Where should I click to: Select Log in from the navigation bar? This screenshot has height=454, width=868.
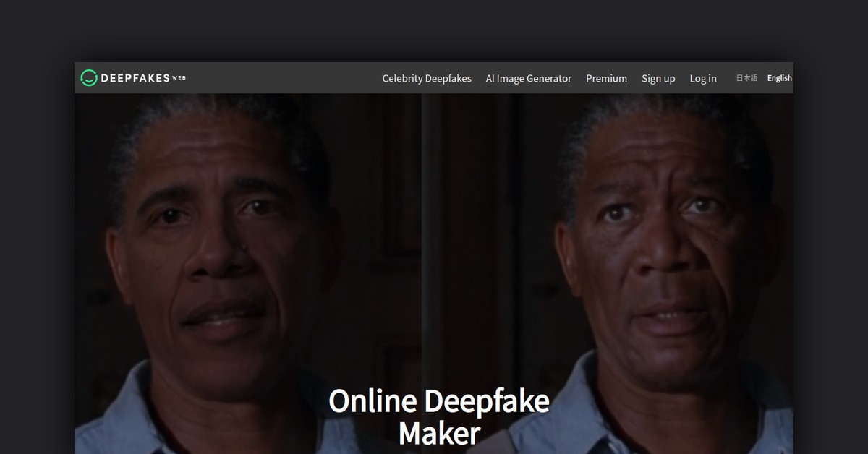point(702,78)
